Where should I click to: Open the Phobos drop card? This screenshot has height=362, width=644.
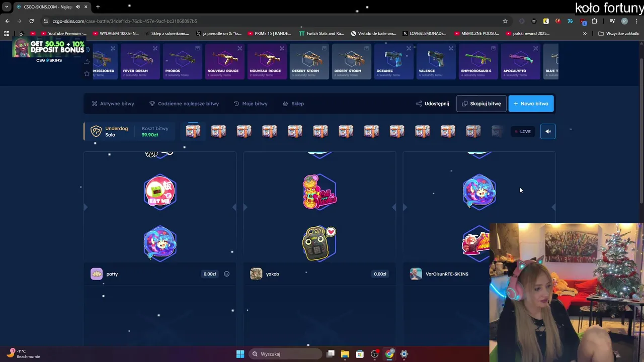183,61
